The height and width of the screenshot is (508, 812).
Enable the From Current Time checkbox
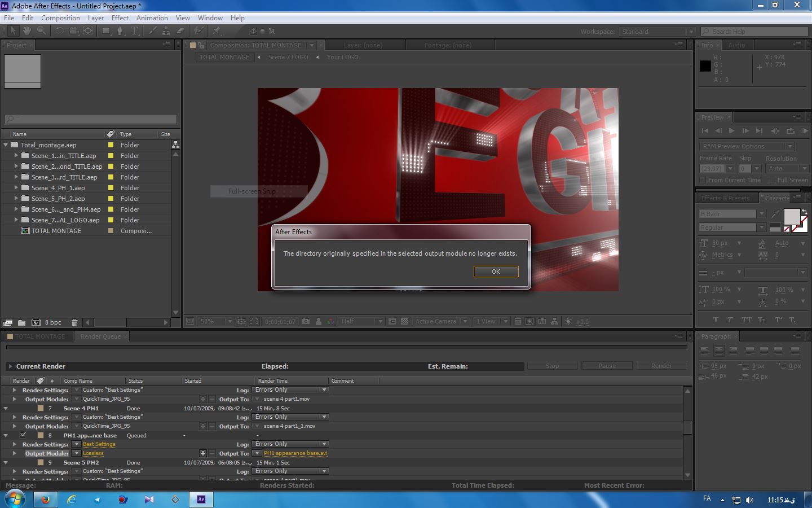tap(703, 180)
